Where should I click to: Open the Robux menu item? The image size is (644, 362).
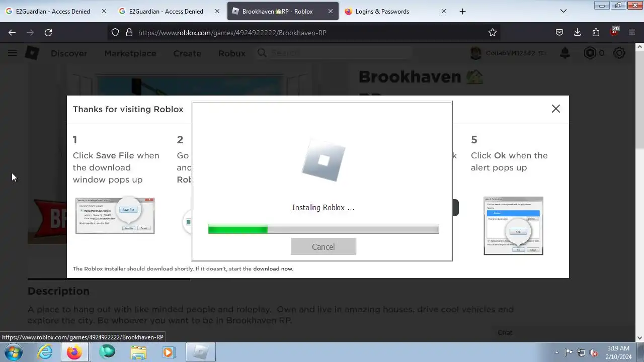click(232, 53)
